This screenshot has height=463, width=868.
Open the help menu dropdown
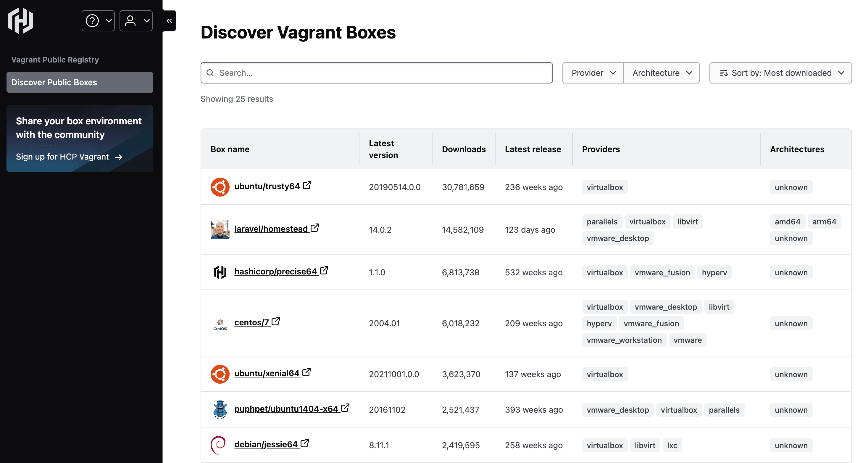tap(98, 21)
